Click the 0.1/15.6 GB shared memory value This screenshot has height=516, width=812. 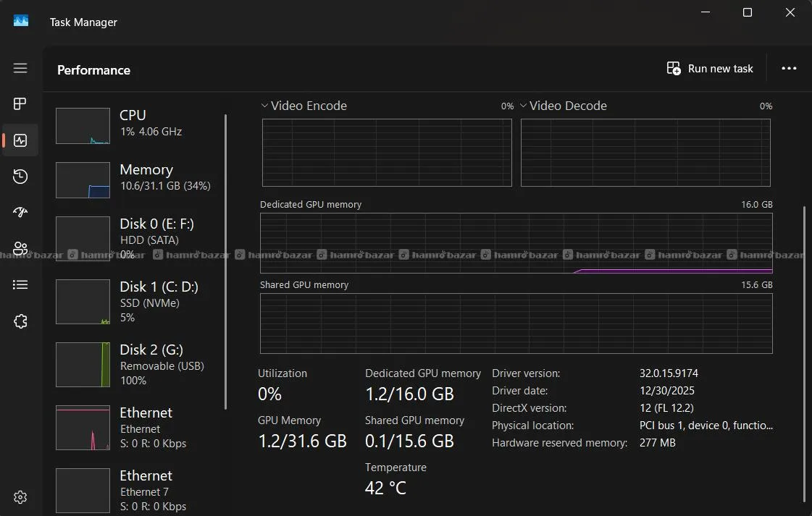point(409,441)
